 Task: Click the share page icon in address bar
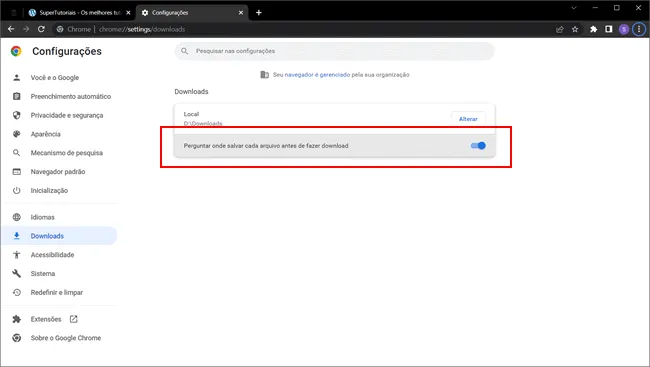[x=560, y=29]
